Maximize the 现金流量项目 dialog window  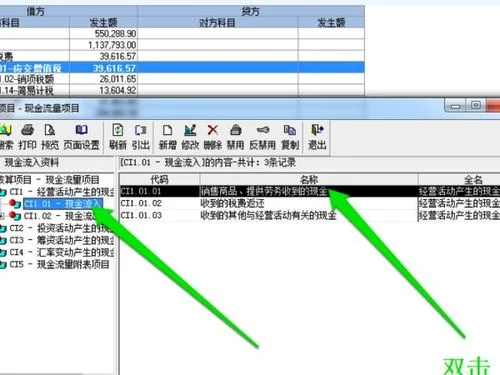(x=476, y=106)
